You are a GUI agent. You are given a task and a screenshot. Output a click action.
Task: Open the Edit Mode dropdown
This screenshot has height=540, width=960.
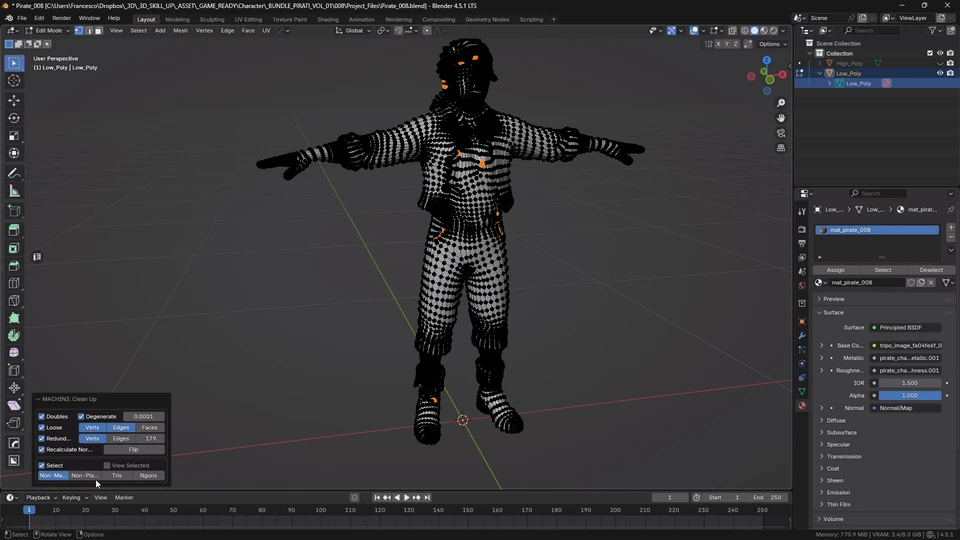48,31
